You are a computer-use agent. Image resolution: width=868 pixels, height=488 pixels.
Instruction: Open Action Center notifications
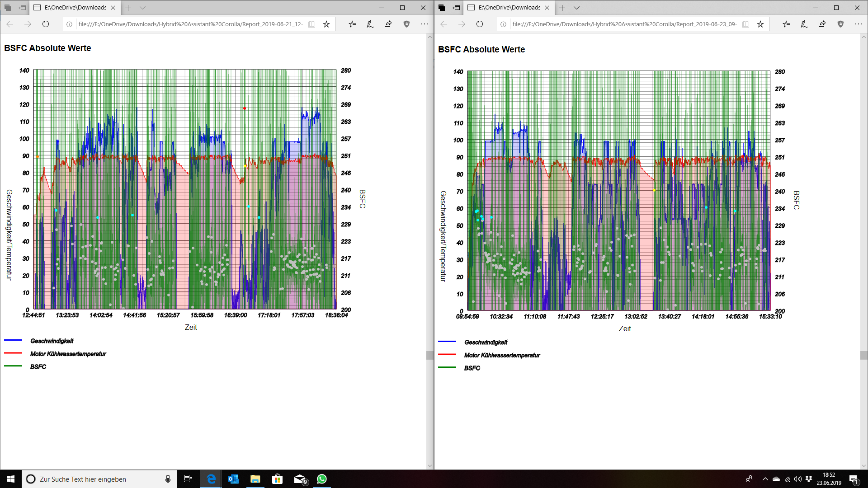point(854,479)
